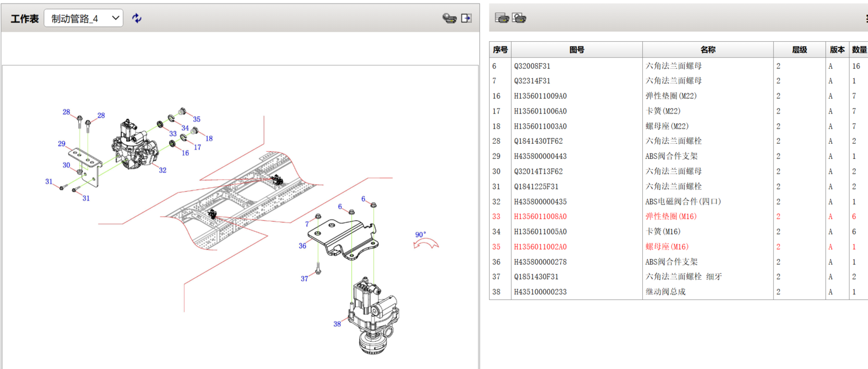Open the 工作表 worksheet dropdown

point(83,19)
